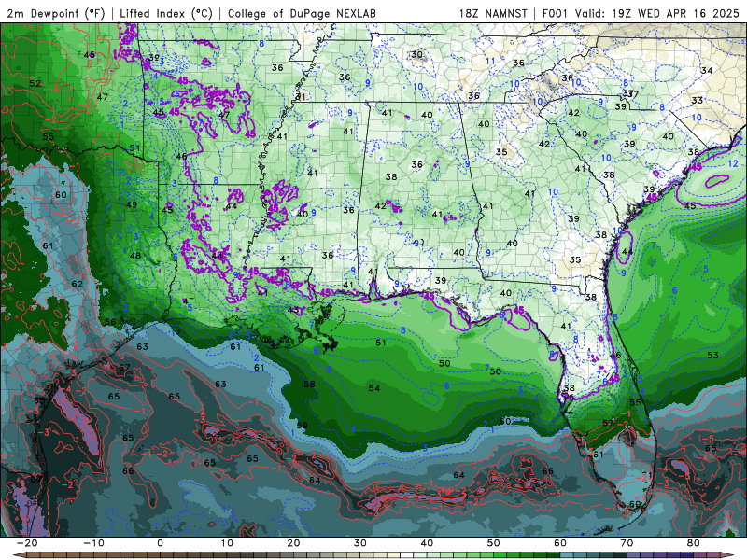Viewport: 747px width, 560px height.
Task: Click the 20 label on the color scale
Action: tap(293, 543)
